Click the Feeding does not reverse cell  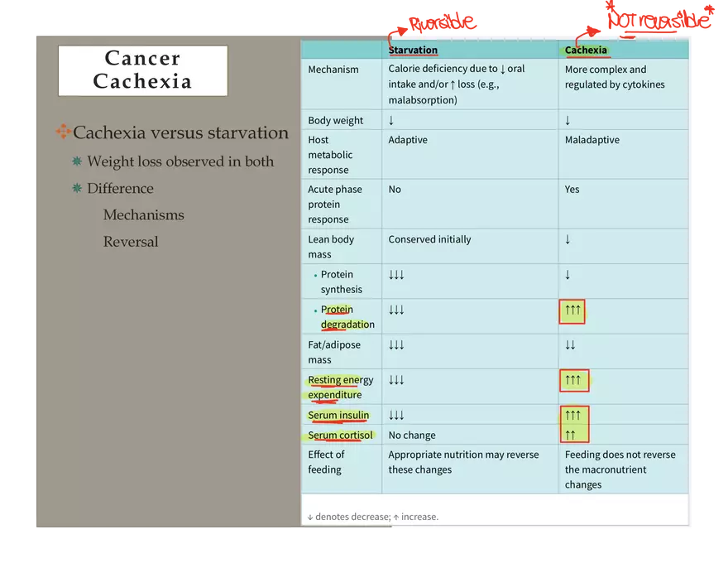(x=620, y=469)
